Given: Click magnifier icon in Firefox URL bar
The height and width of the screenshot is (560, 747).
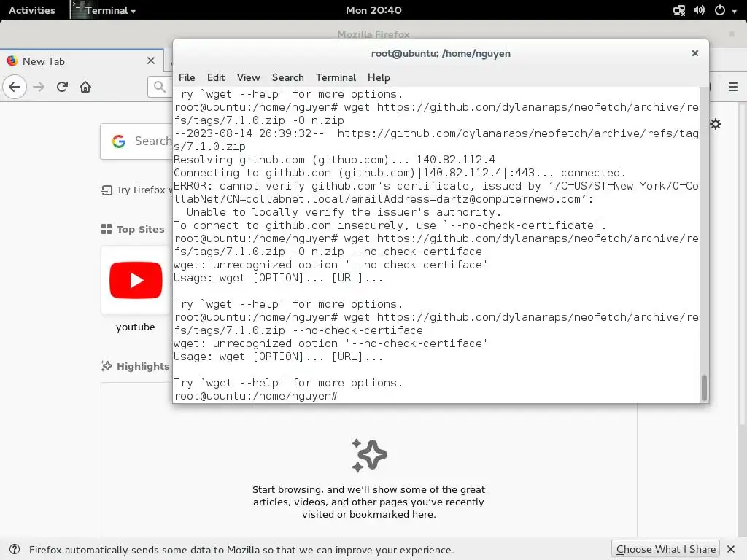Looking at the screenshot, I should click(160, 86).
